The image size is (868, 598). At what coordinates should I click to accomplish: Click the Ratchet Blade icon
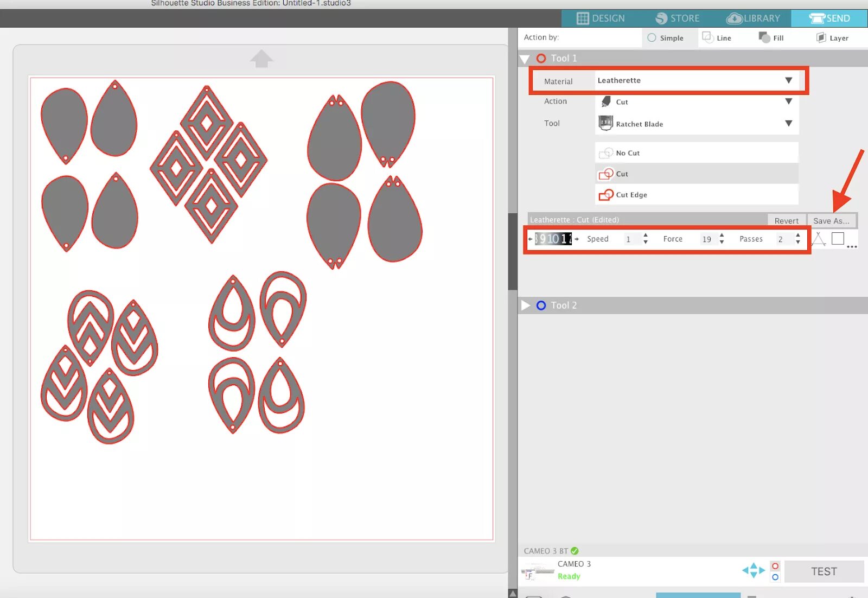point(605,123)
